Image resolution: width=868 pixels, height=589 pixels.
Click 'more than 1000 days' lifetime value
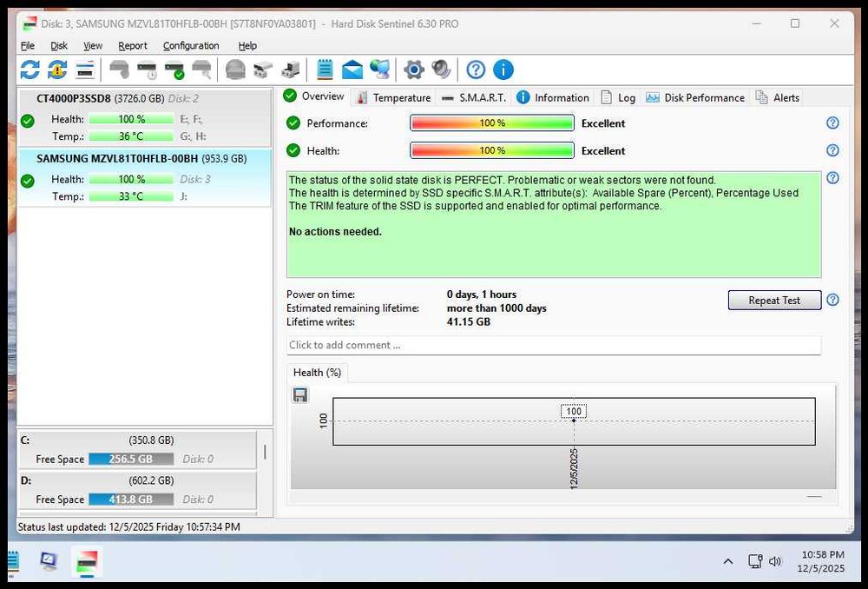click(x=496, y=308)
